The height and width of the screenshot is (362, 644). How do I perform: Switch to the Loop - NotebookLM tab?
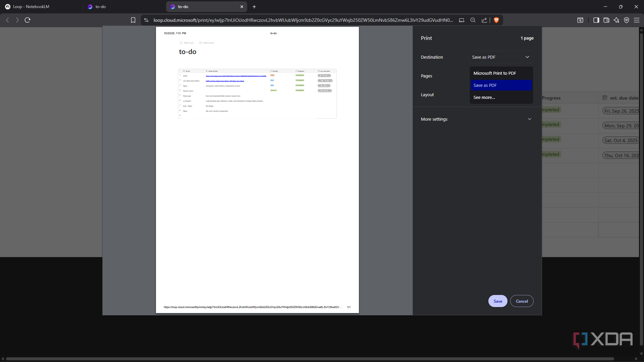pos(41,7)
